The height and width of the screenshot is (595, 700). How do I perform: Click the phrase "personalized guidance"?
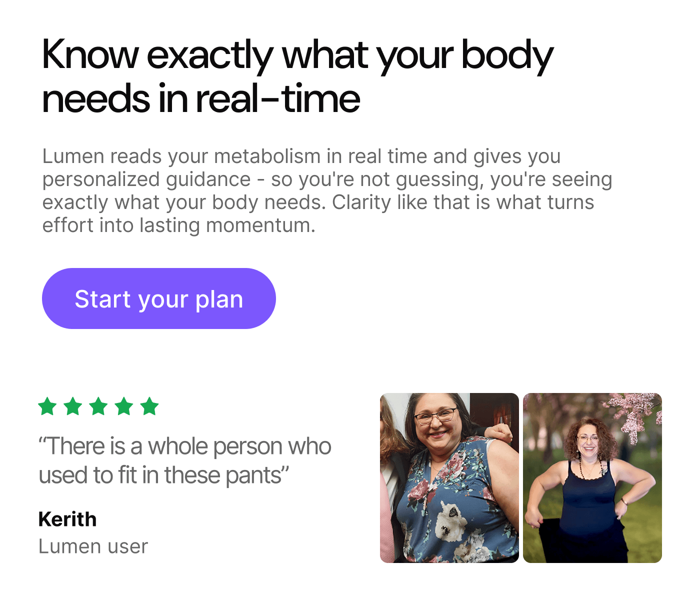click(146, 179)
